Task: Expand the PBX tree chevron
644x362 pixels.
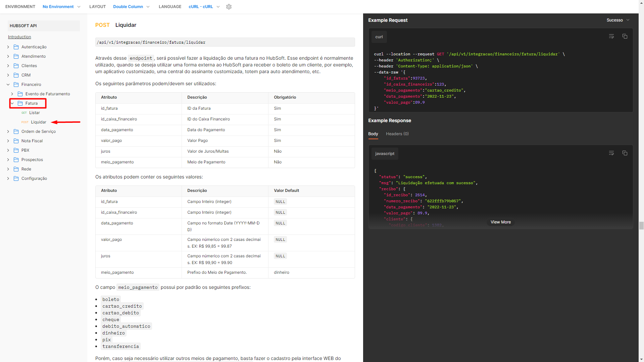Action: coord(8,150)
